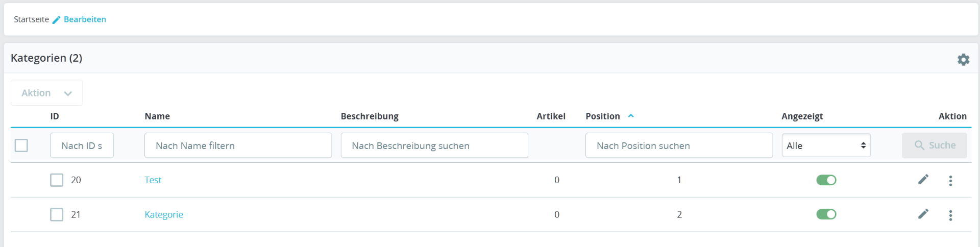Disable the Angezeigt toggle for Test

pyautogui.click(x=826, y=180)
